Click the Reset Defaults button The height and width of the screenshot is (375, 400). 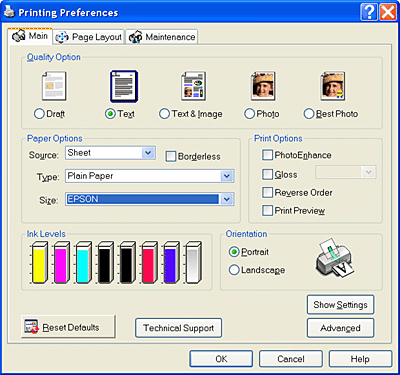pyautogui.click(x=68, y=327)
